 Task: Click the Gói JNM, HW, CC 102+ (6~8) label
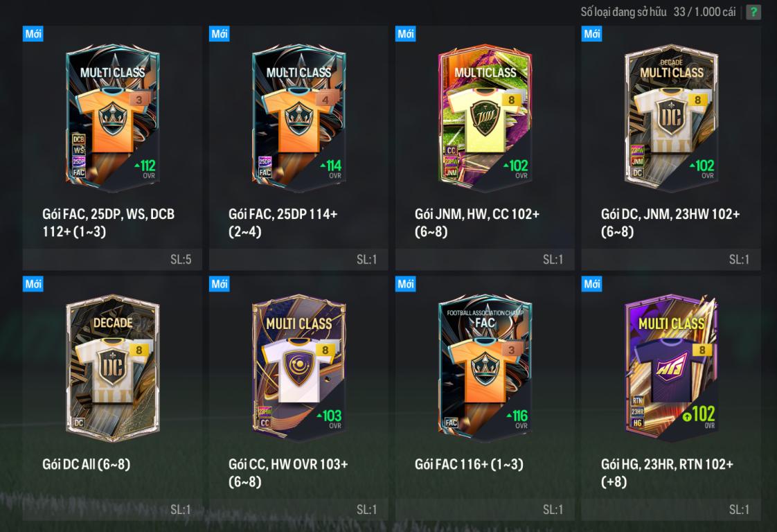[476, 222]
